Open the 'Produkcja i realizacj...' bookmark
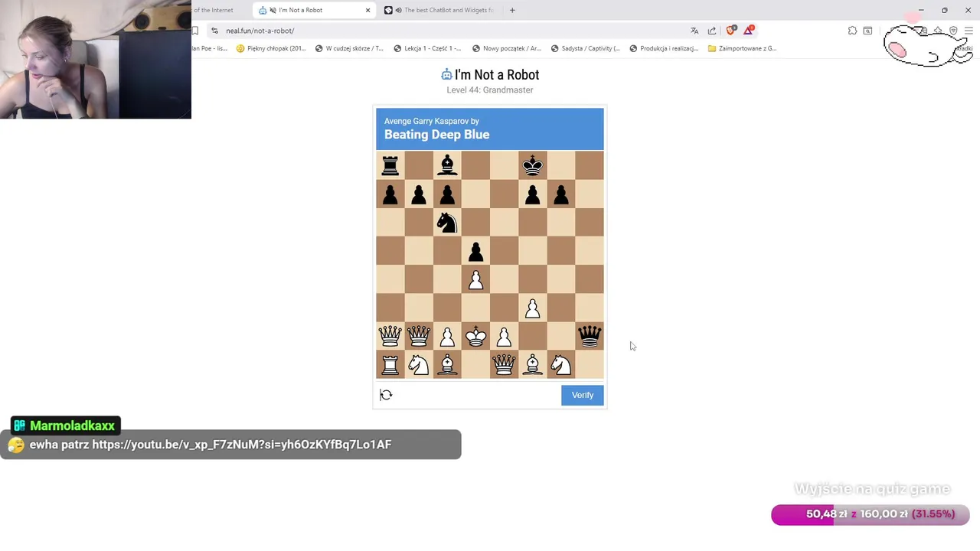The image size is (980, 551). 663,48
